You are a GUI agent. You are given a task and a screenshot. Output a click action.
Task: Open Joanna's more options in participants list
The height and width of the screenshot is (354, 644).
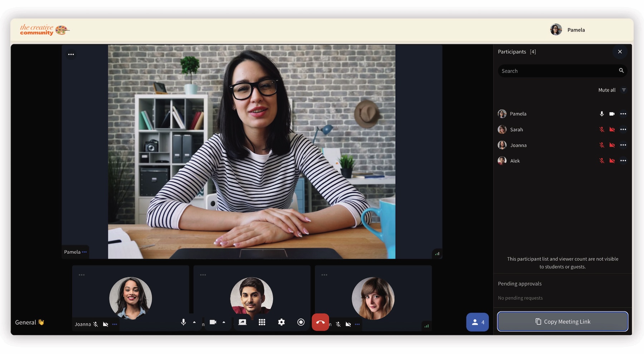tap(623, 145)
